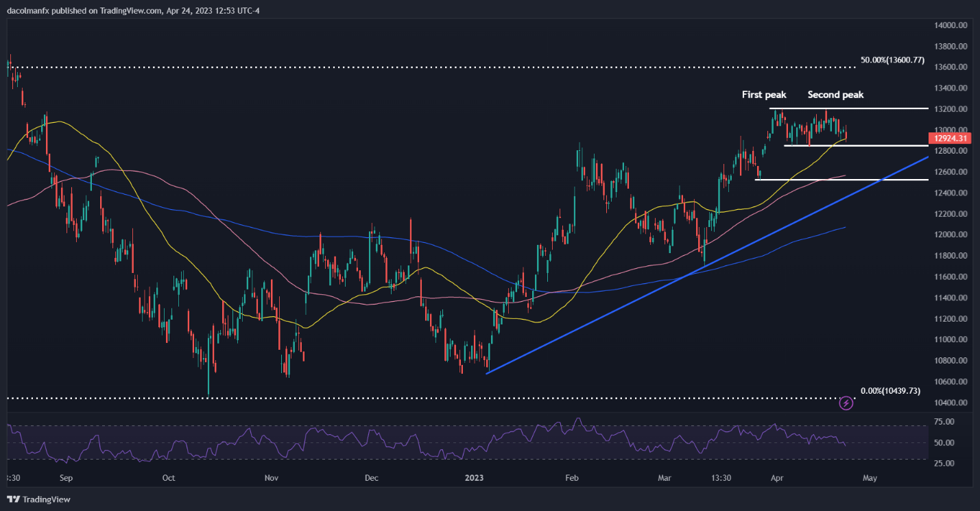The height and width of the screenshot is (511, 980).
Task: Click the May label on time axis
Action: [x=870, y=477]
